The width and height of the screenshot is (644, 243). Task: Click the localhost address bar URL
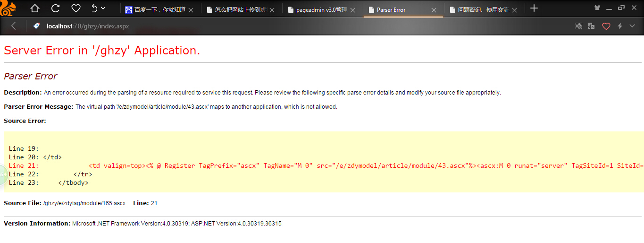88,26
